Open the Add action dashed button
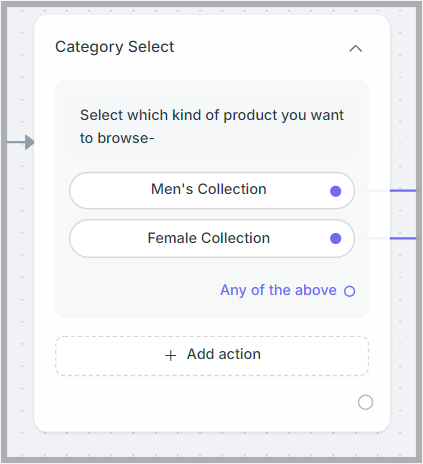The height and width of the screenshot is (464, 423). tap(212, 356)
